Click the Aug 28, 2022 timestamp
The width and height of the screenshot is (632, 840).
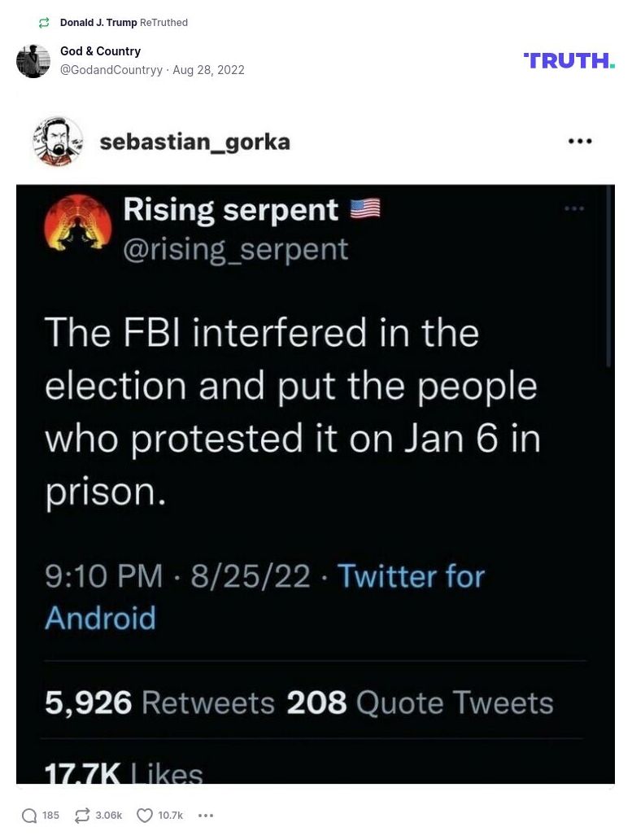pos(208,70)
